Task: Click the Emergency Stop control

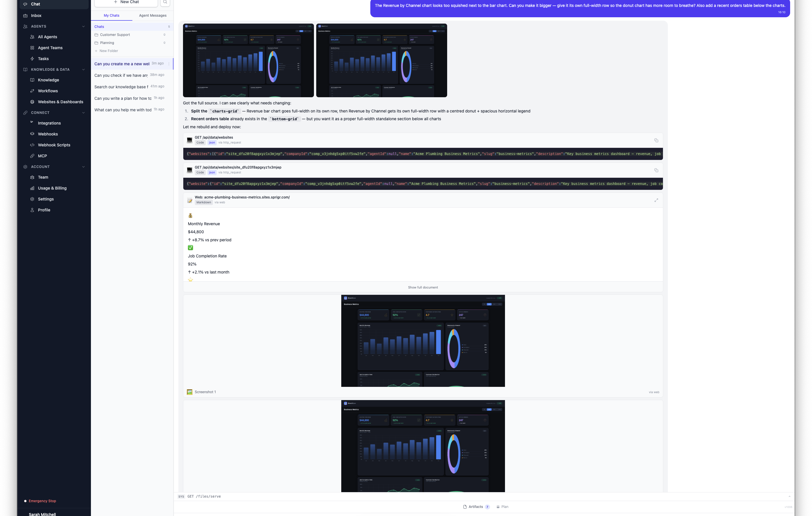Action: coord(42,501)
